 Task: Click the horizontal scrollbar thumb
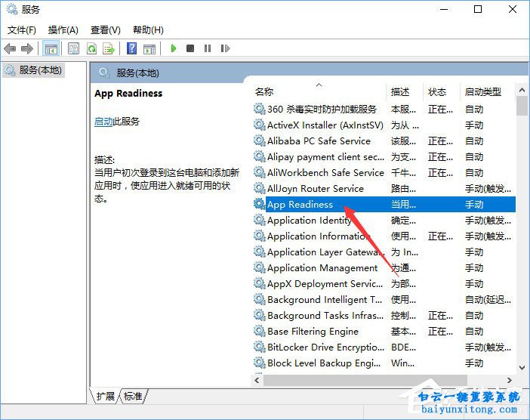pos(365,380)
